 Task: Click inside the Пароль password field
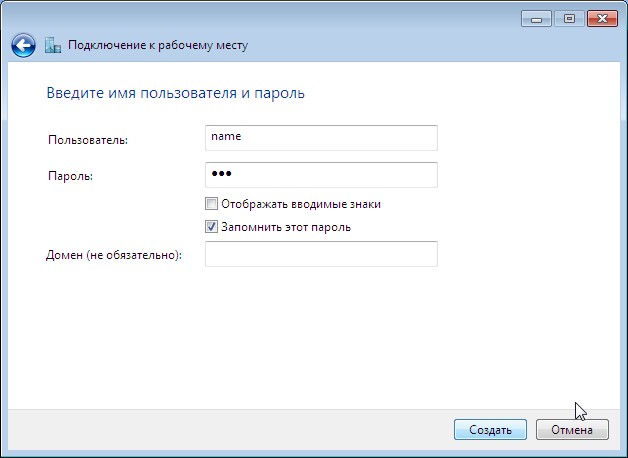(x=321, y=175)
